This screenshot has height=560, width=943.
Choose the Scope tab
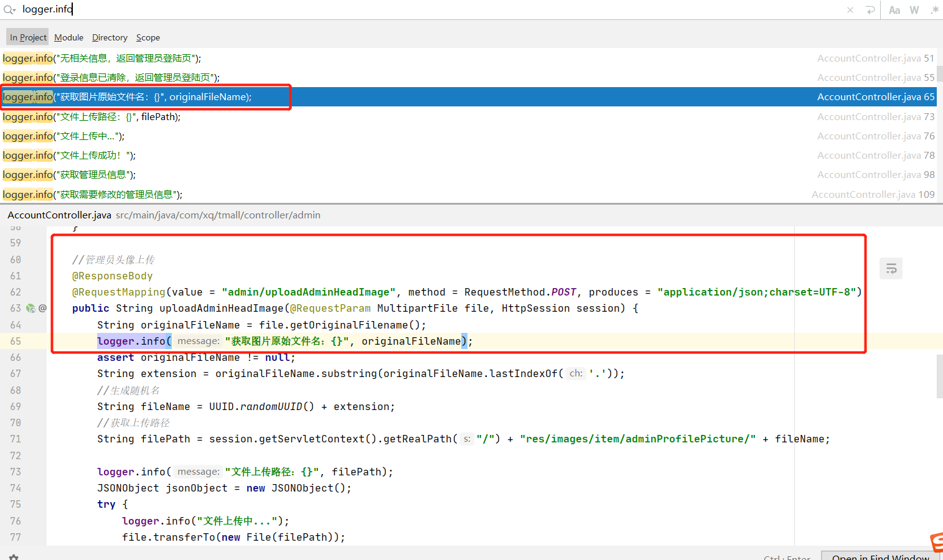pos(148,37)
